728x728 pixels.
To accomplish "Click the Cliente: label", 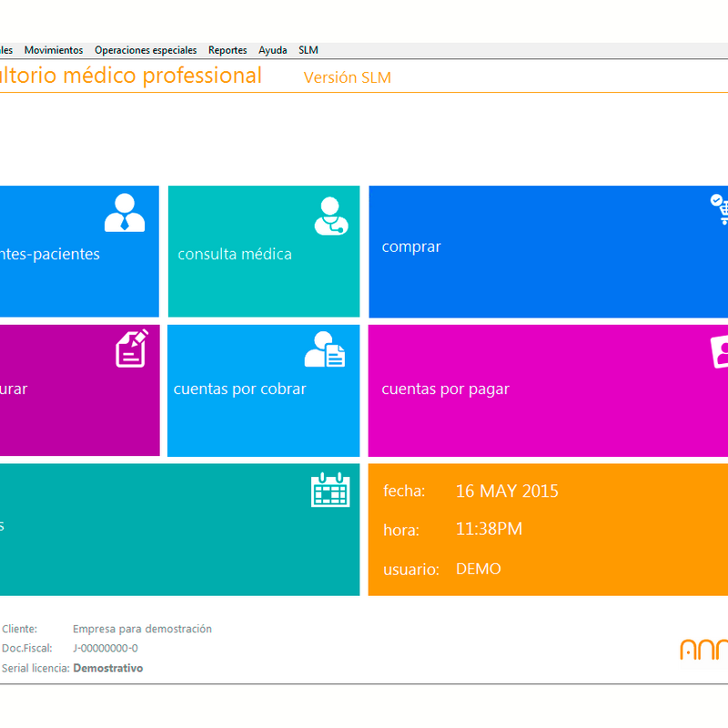I will click(x=19, y=629).
